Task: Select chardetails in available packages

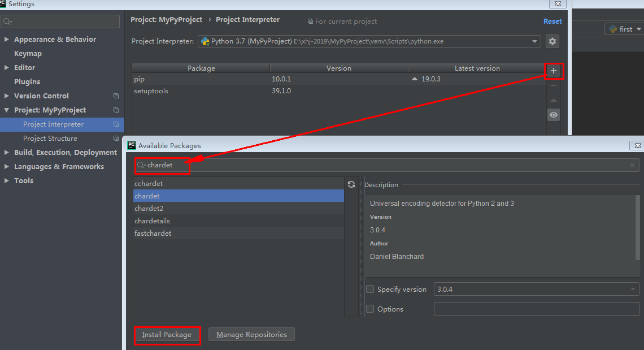Action: pos(238,221)
